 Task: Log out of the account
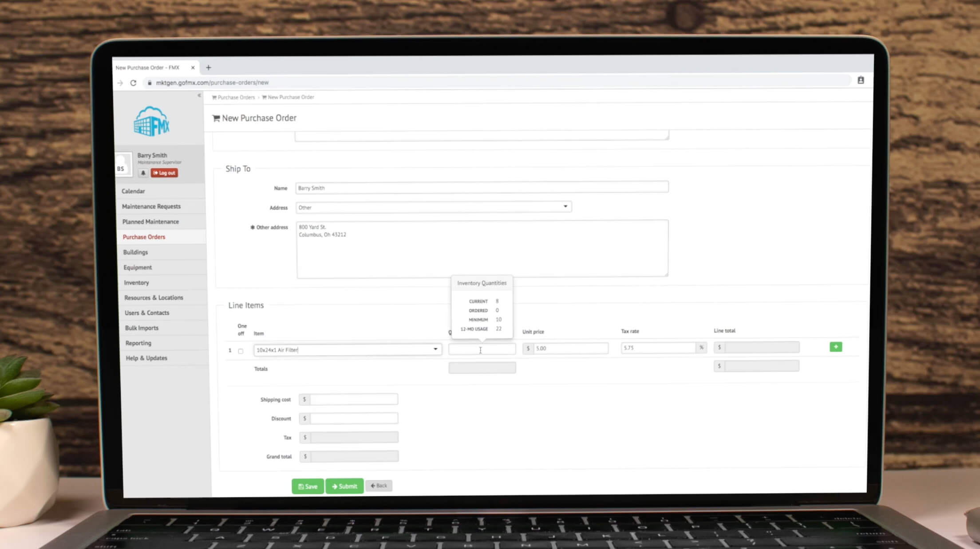click(x=164, y=173)
